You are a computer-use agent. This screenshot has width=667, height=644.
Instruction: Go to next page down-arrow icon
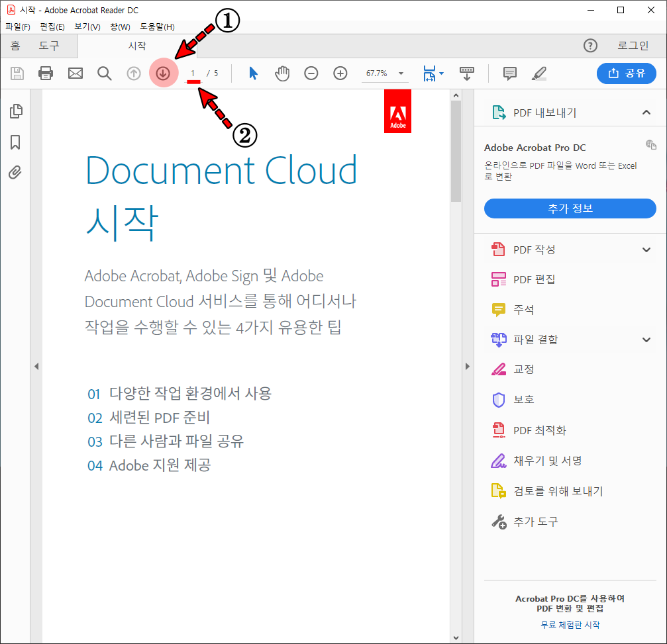click(x=163, y=73)
